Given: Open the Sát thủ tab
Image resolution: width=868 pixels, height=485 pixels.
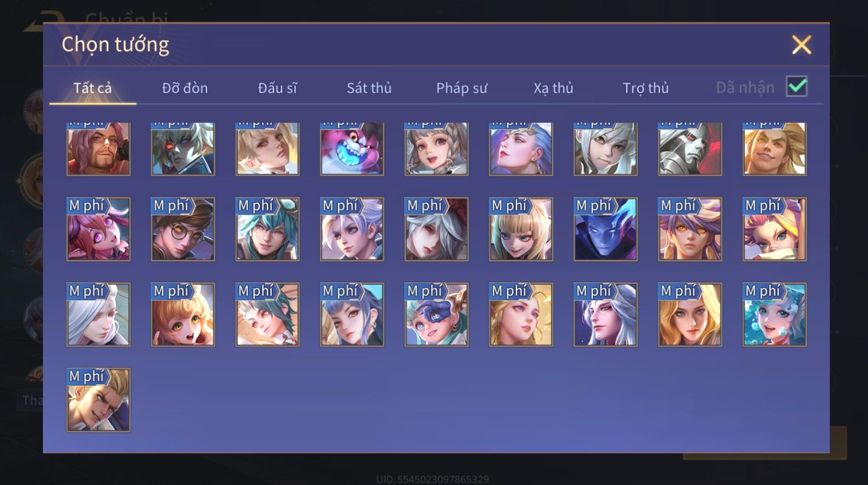Looking at the screenshot, I should pos(369,88).
